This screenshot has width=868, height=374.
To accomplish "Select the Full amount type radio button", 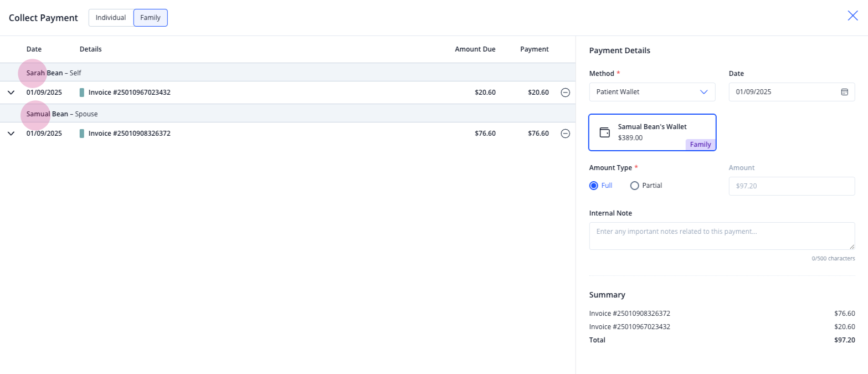I will point(594,186).
